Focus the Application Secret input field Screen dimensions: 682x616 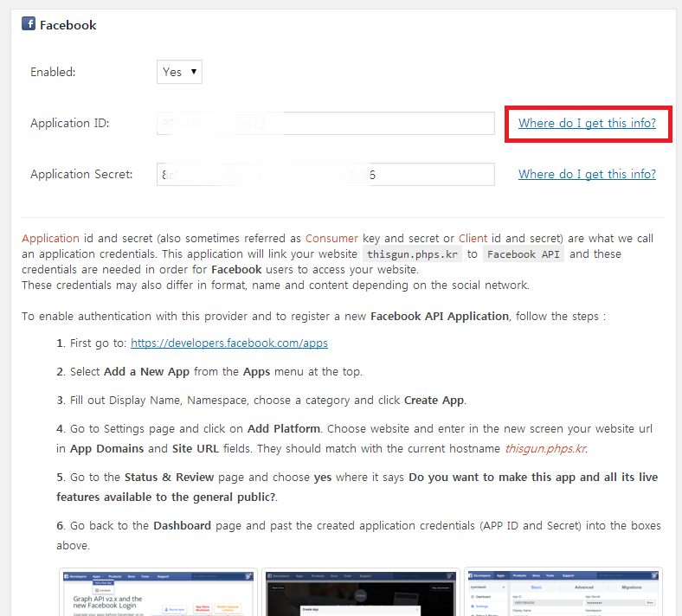coord(325,174)
